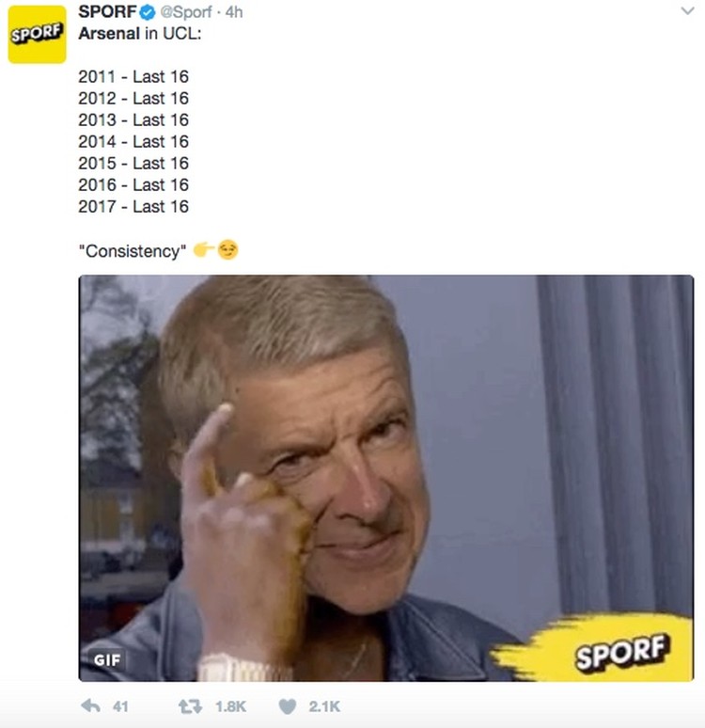Retweet using the retweet arrows icon
The height and width of the screenshot is (728, 705).
pos(190,706)
